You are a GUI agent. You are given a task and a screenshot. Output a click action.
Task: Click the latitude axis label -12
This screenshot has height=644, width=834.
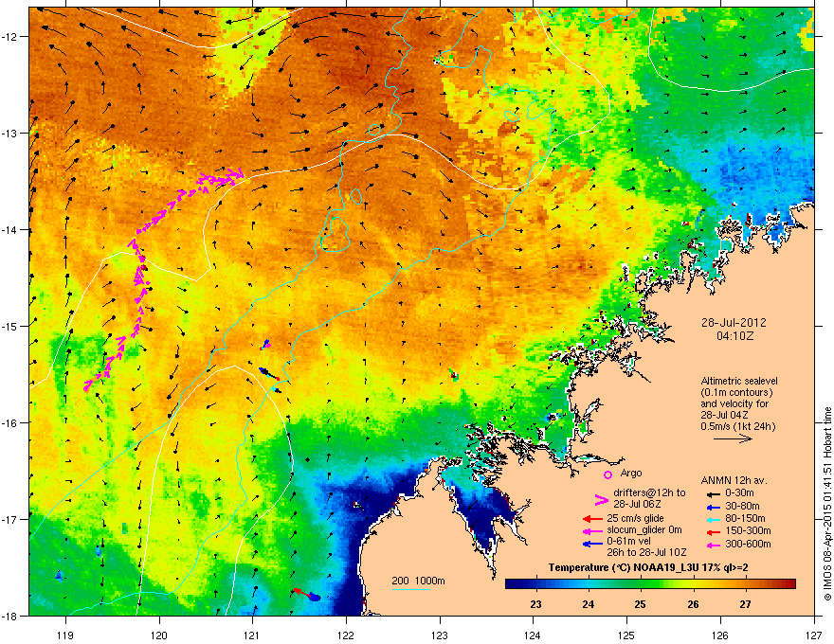click(x=10, y=37)
